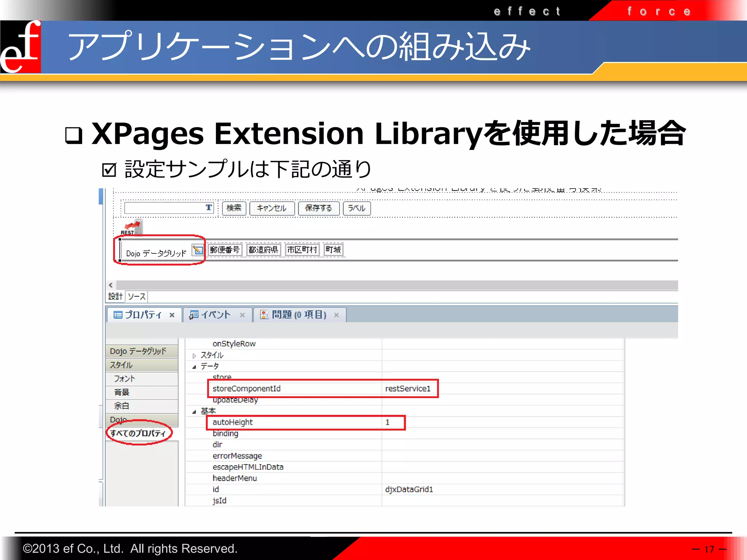Switch to the ソース view tab
Image resolution: width=747 pixels, height=560 pixels.
(x=137, y=296)
